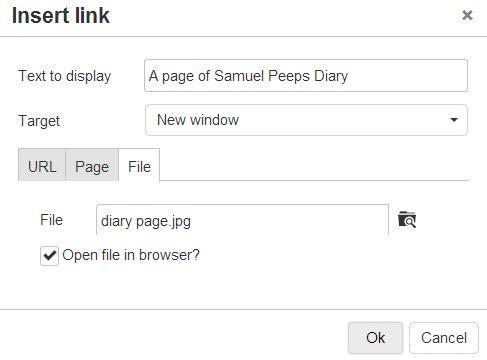Screen dimensions: 487x360
Task: Untick the Open file in browser checkbox
Action: [49, 256]
